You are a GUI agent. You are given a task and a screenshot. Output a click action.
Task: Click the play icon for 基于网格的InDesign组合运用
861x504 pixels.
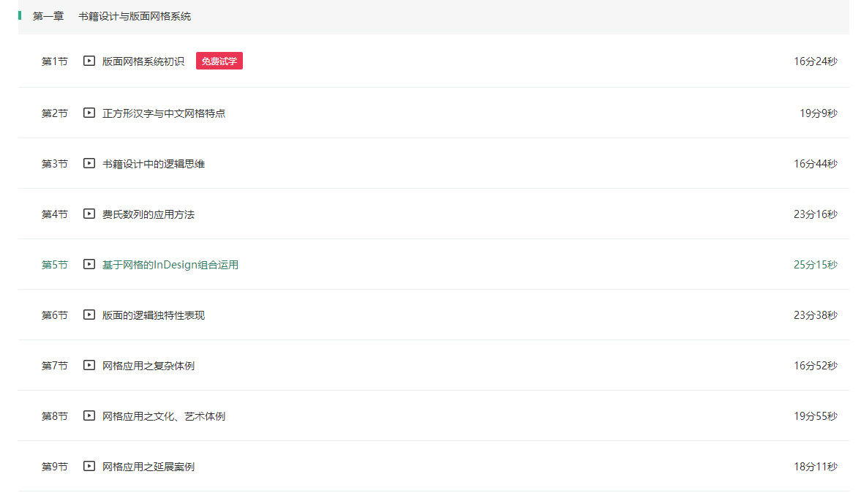coord(89,265)
